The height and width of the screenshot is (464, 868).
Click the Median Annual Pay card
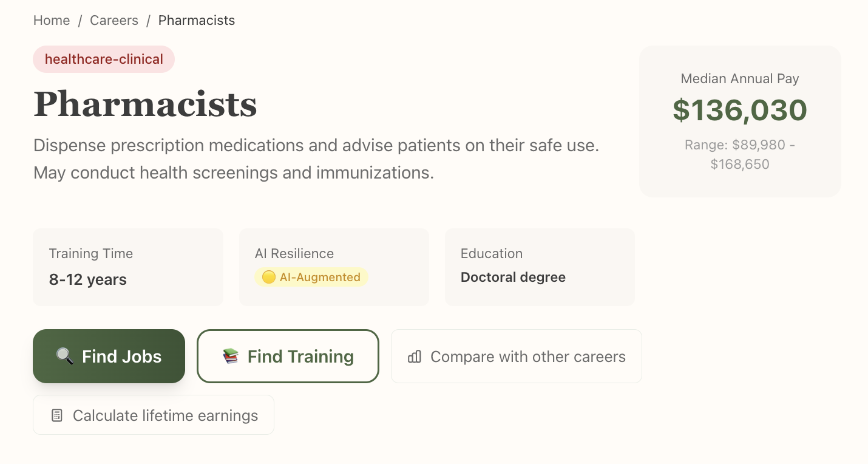739,121
